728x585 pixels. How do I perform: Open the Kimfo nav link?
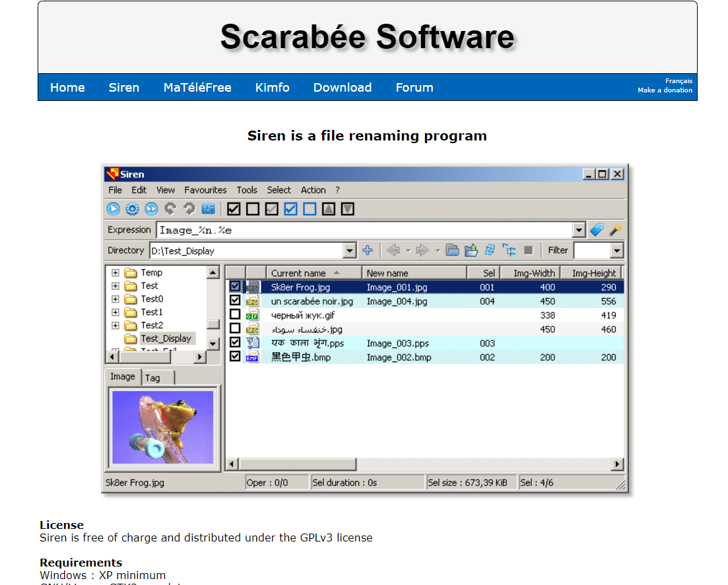click(x=272, y=87)
